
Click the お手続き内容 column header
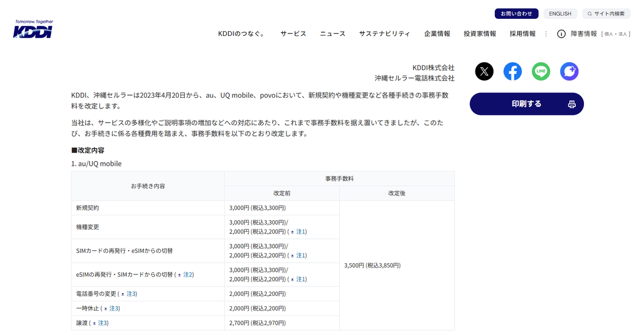[x=148, y=186]
